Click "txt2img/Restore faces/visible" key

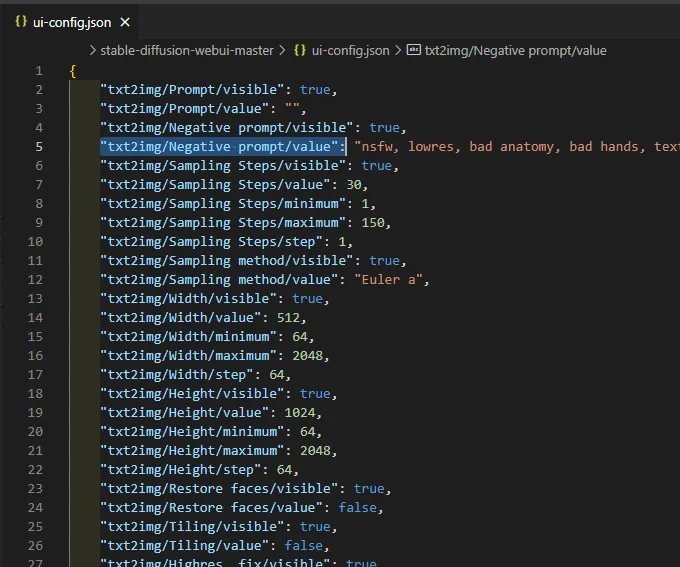click(219, 489)
